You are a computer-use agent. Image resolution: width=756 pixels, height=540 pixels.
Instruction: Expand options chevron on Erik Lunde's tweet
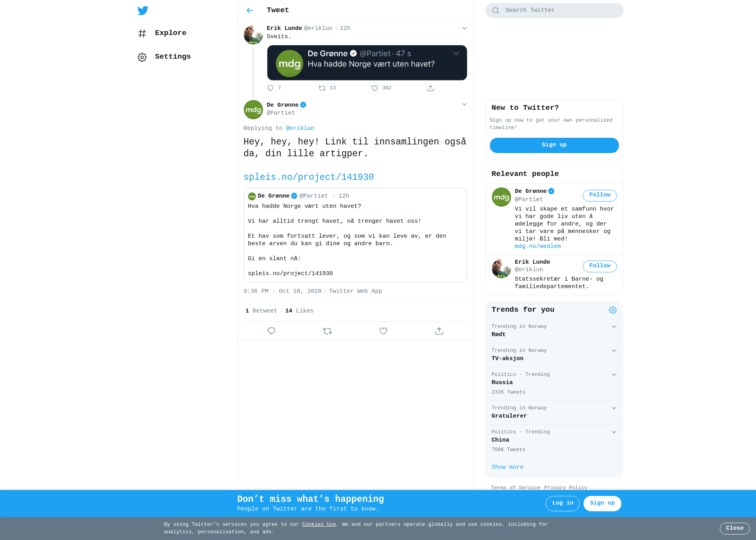[464, 28]
